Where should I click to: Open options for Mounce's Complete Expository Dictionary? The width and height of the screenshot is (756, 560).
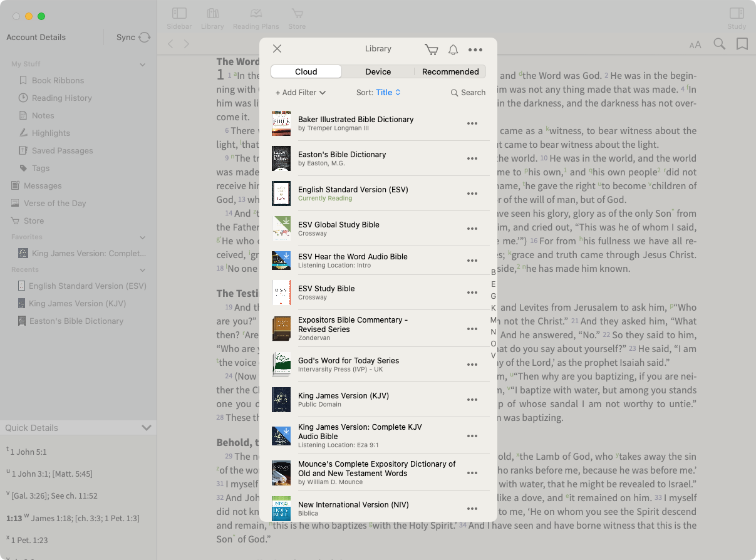[473, 473]
